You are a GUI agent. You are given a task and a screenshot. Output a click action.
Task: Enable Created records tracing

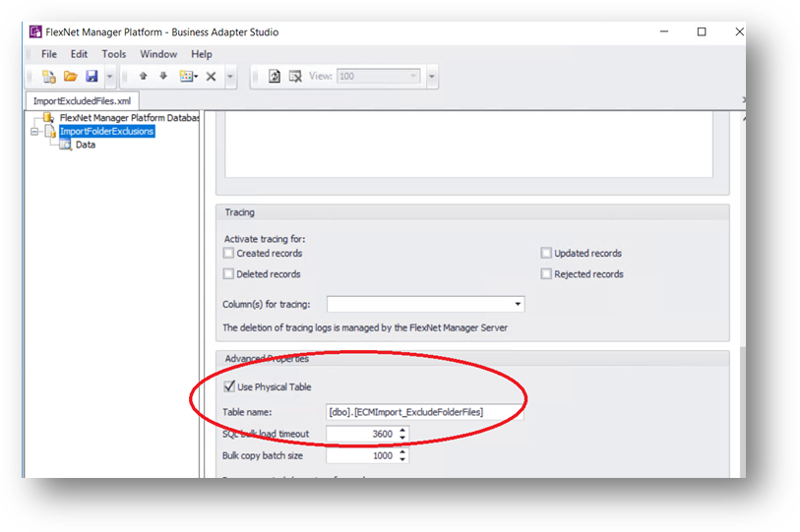pos(228,253)
